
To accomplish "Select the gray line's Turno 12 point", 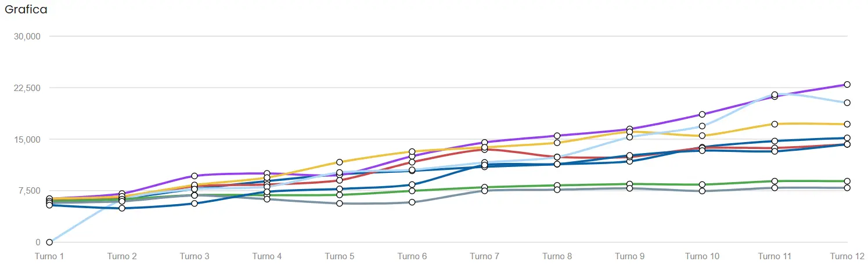I will [x=847, y=188].
